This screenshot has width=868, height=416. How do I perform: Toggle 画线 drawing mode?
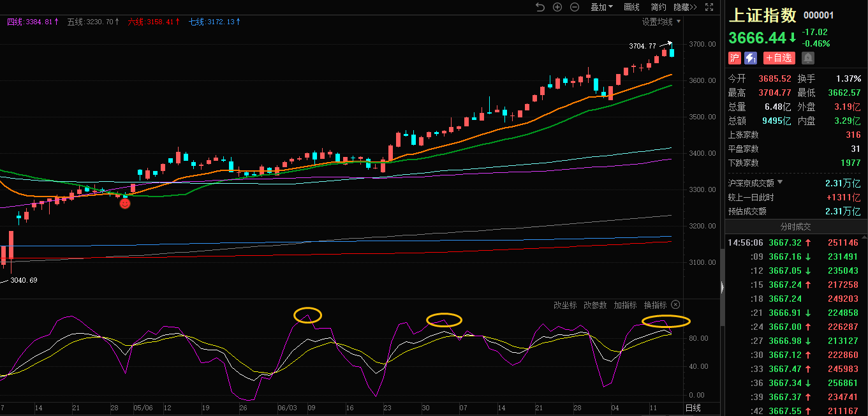pos(631,7)
